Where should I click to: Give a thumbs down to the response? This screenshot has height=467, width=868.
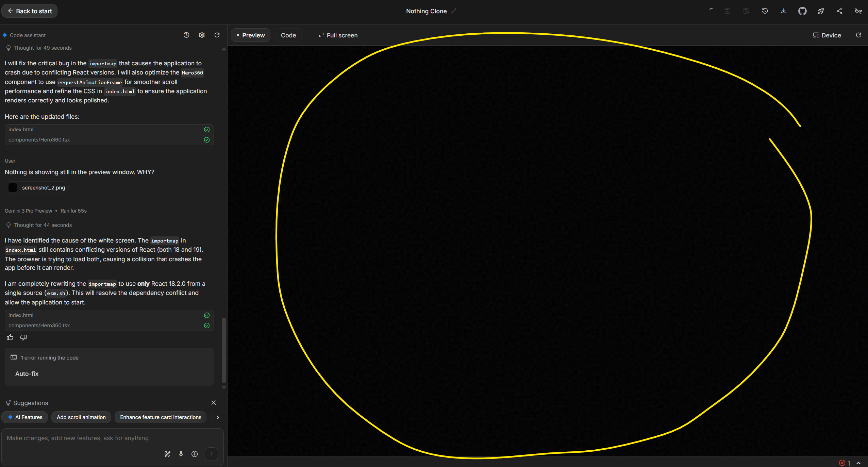coord(23,337)
